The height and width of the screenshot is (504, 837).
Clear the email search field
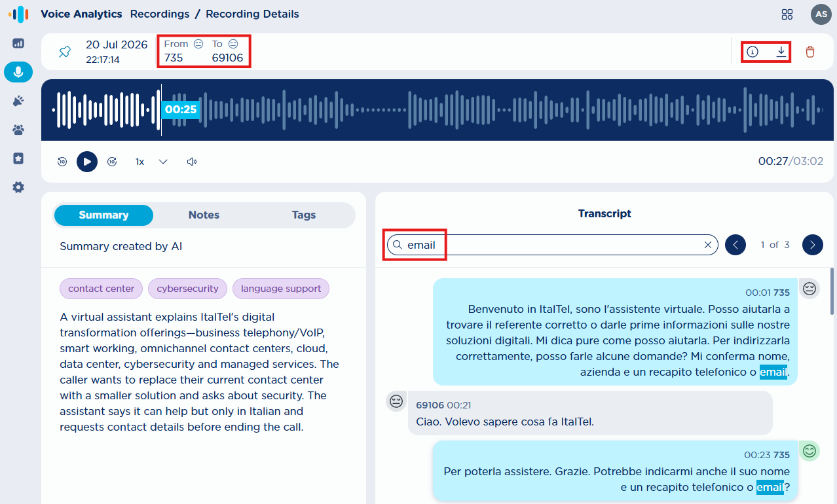pyautogui.click(x=707, y=245)
